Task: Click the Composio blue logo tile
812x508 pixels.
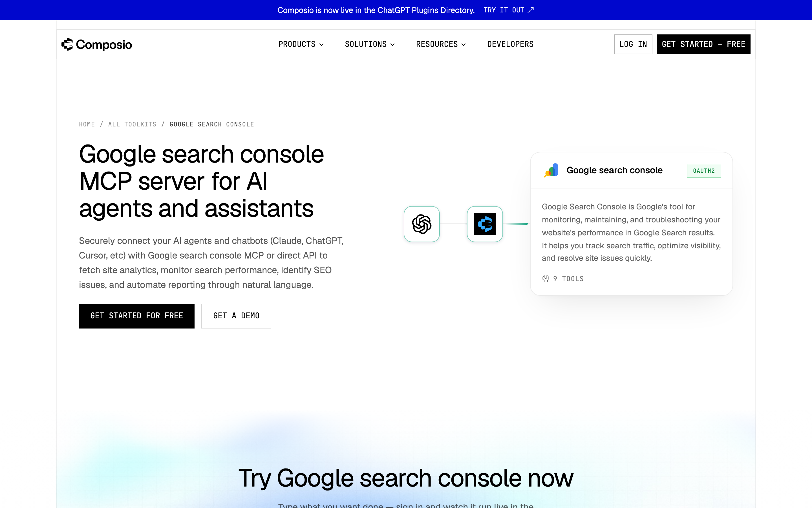Action: [x=485, y=224]
